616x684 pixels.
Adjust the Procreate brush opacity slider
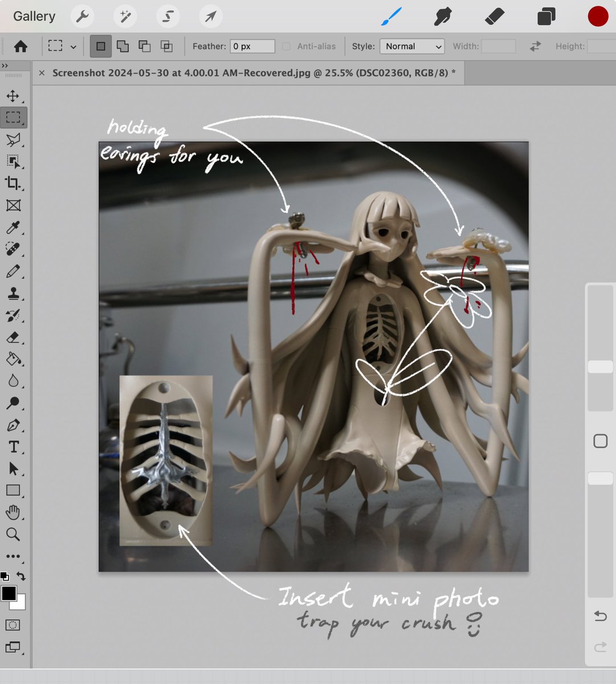(x=601, y=478)
